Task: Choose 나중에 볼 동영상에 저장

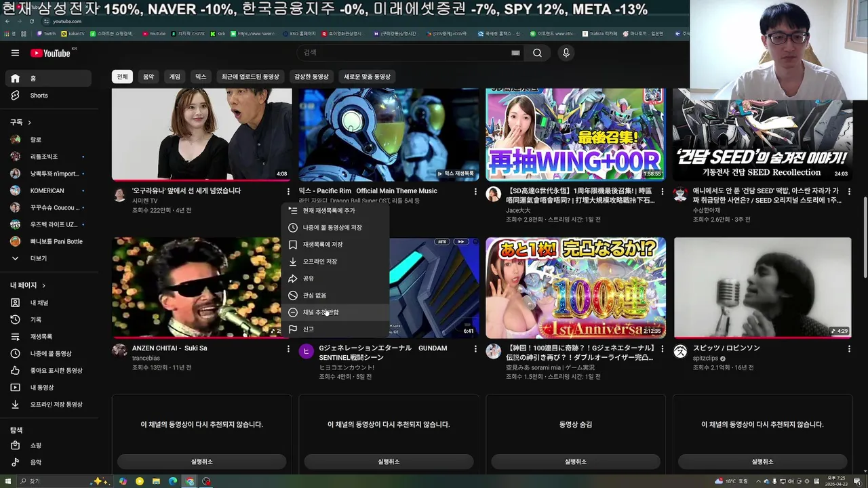Action: pos(336,228)
